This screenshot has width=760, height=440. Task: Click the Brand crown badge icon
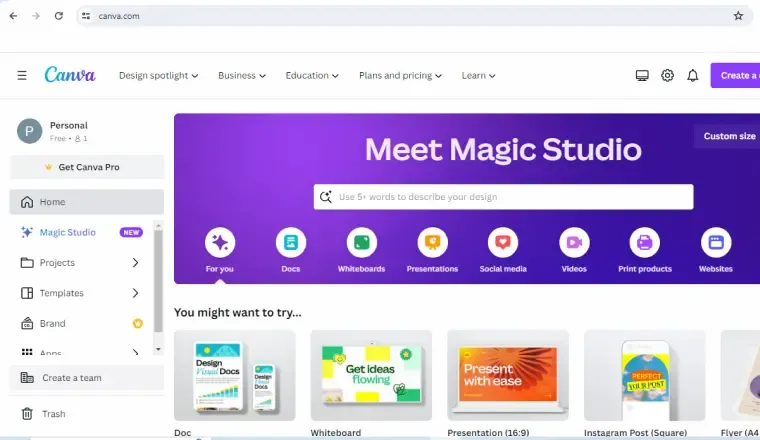(x=138, y=323)
